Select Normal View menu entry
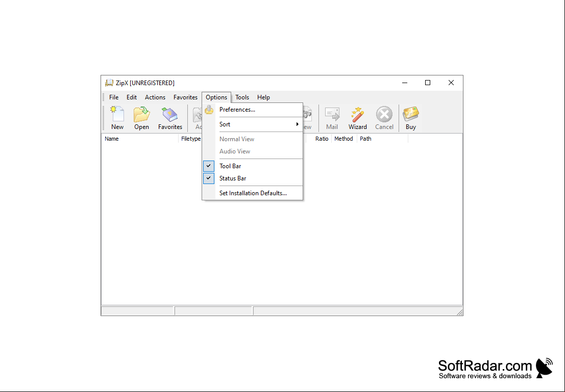The image size is (565, 392). pos(252,139)
